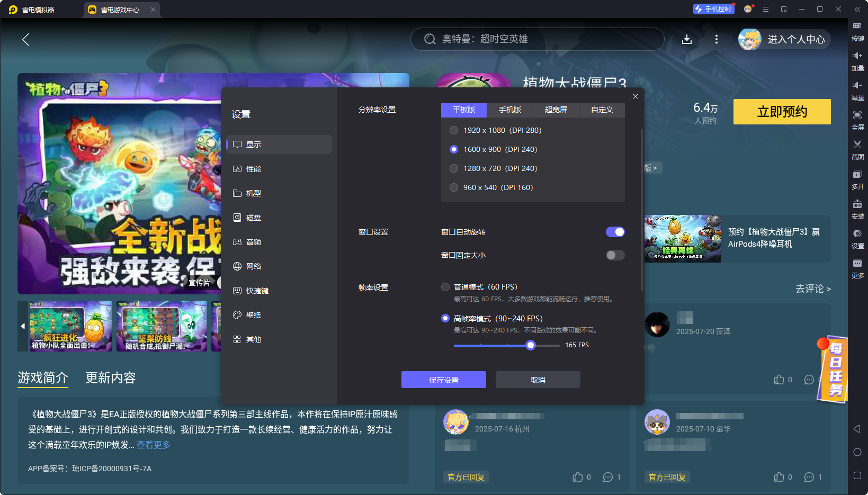This screenshot has width=868, height=495.
Task: Open 快捷键 settings category
Action: [x=279, y=291]
